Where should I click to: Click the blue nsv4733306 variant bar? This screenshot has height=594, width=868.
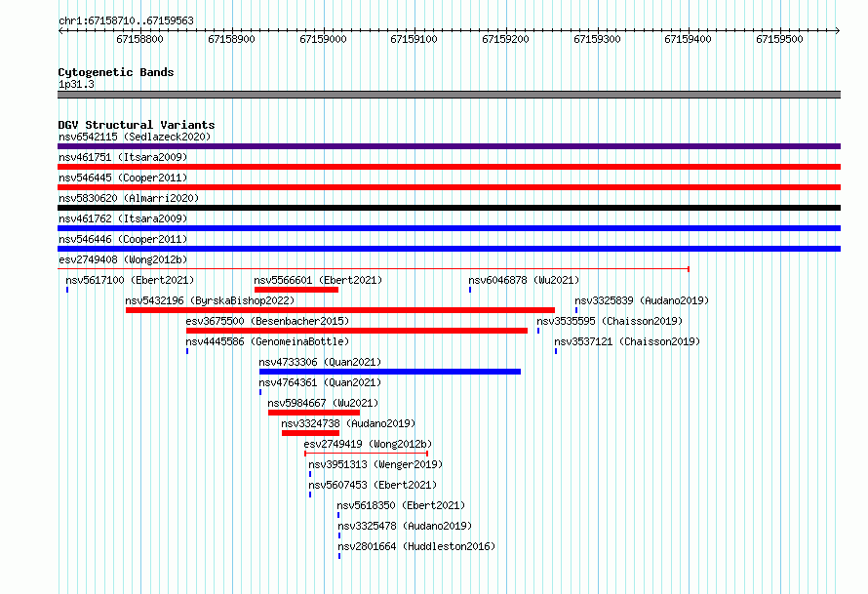click(x=390, y=372)
